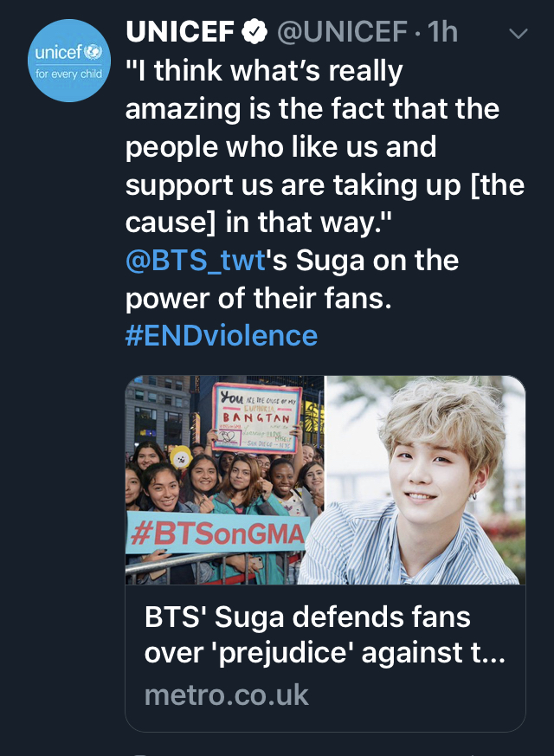The image size is (554, 756).
Task: Open the #ENDviolence hashtag
Action: (221, 336)
